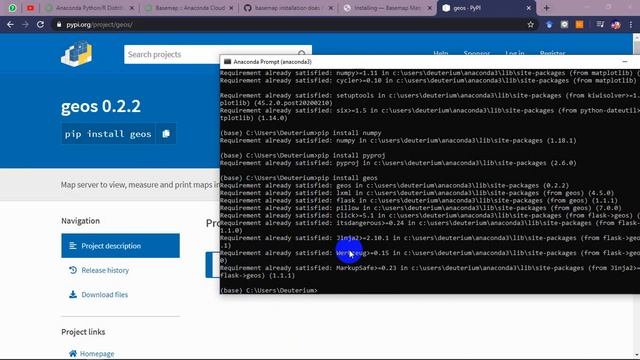Open the user profile avatar in Chrome
This screenshot has width=640, height=360.
click(616, 24)
